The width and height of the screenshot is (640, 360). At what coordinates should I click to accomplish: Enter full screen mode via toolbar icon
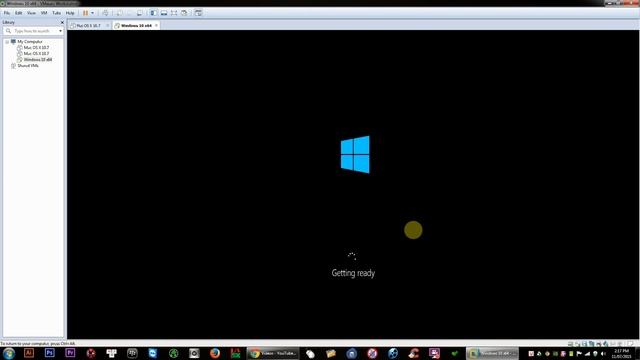[174, 13]
